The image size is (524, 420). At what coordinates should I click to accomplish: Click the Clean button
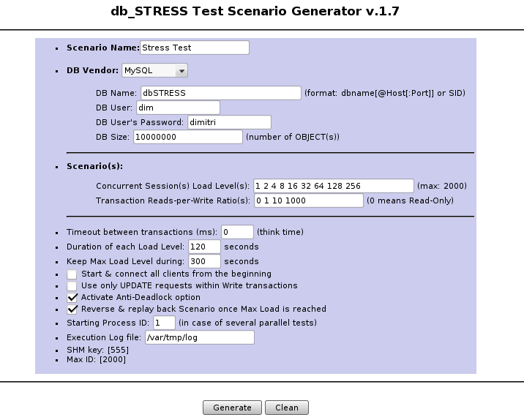(x=287, y=408)
